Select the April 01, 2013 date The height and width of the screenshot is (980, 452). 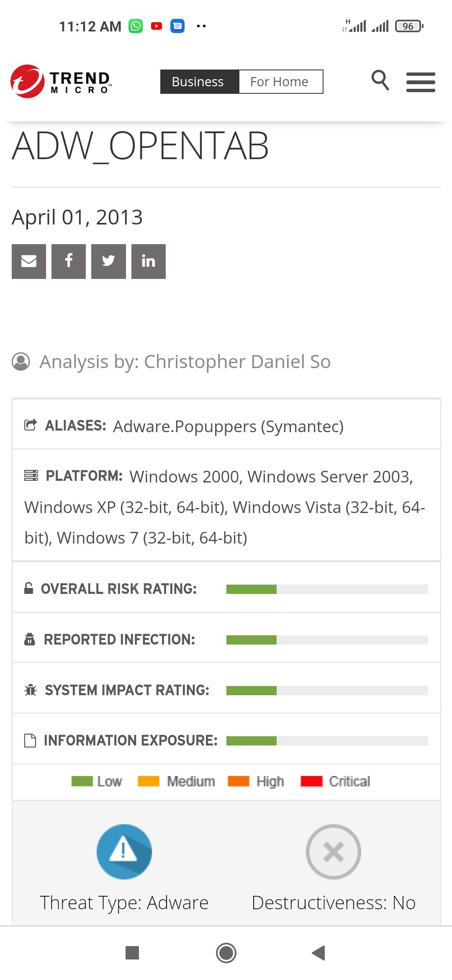[77, 217]
